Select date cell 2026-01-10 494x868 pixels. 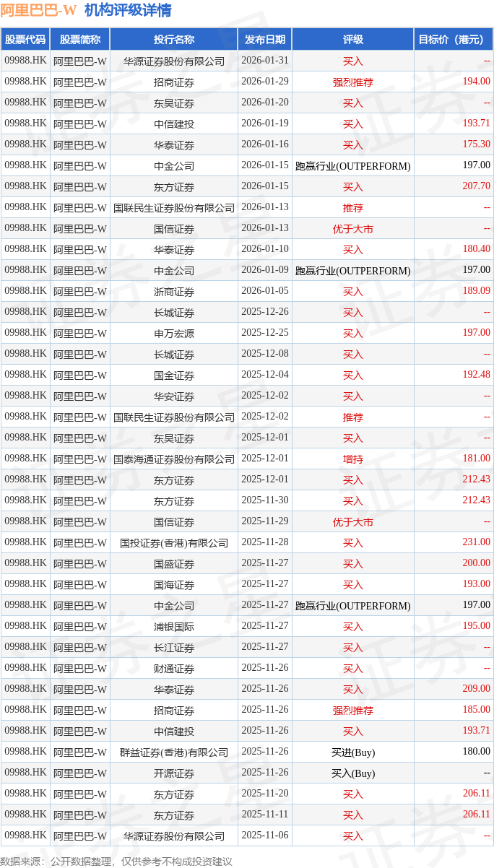click(265, 249)
